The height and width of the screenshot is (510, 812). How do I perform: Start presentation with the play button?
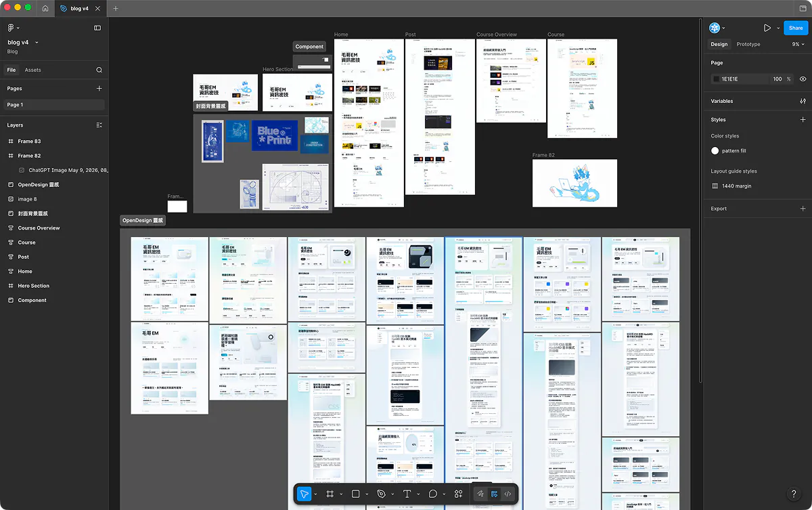click(767, 28)
